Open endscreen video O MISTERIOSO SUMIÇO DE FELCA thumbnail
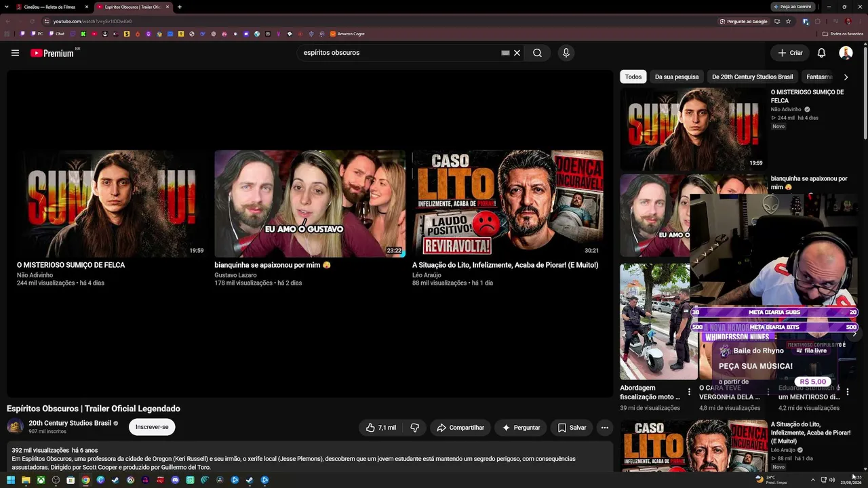 (x=112, y=203)
